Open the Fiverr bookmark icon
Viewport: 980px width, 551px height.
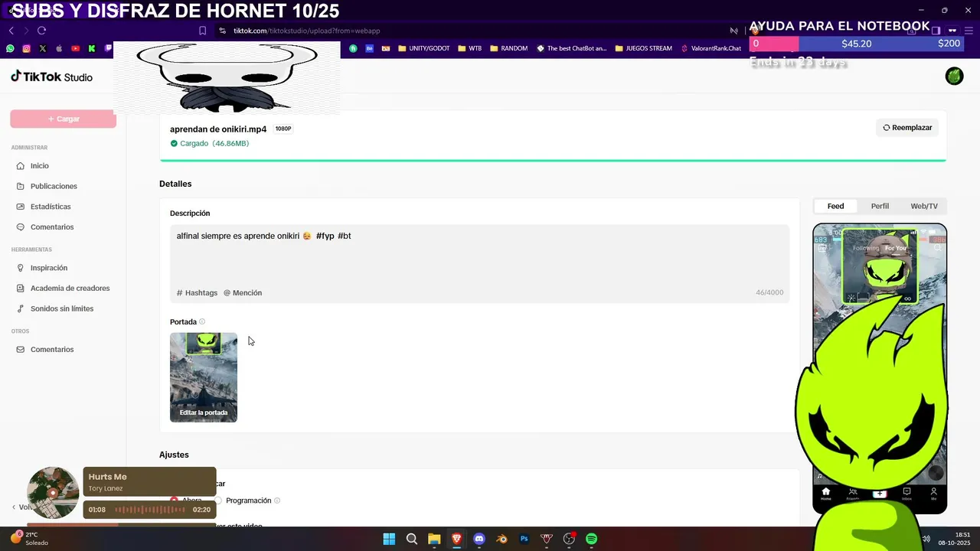[353, 48]
